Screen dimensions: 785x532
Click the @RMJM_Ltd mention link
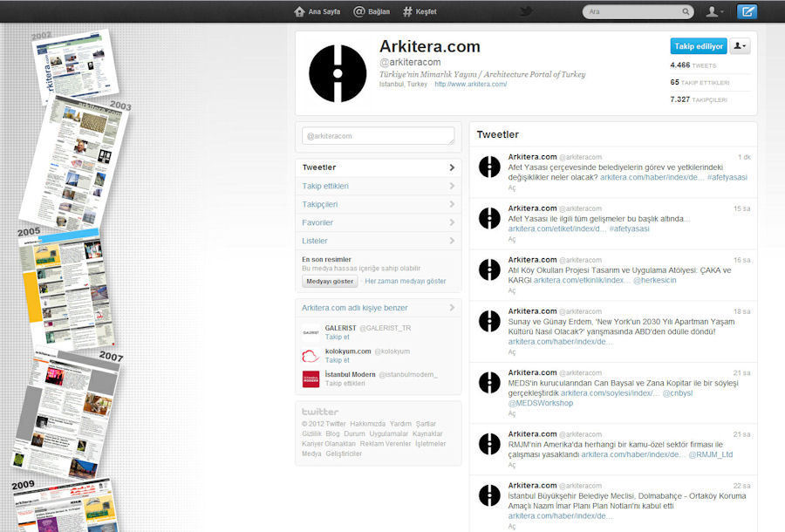pyautogui.click(x=710, y=454)
